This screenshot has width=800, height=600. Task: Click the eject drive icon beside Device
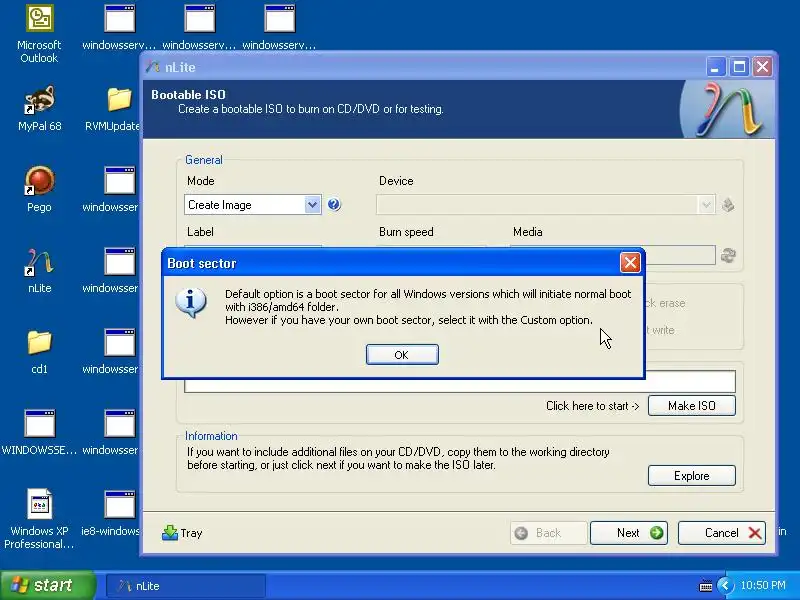728,205
